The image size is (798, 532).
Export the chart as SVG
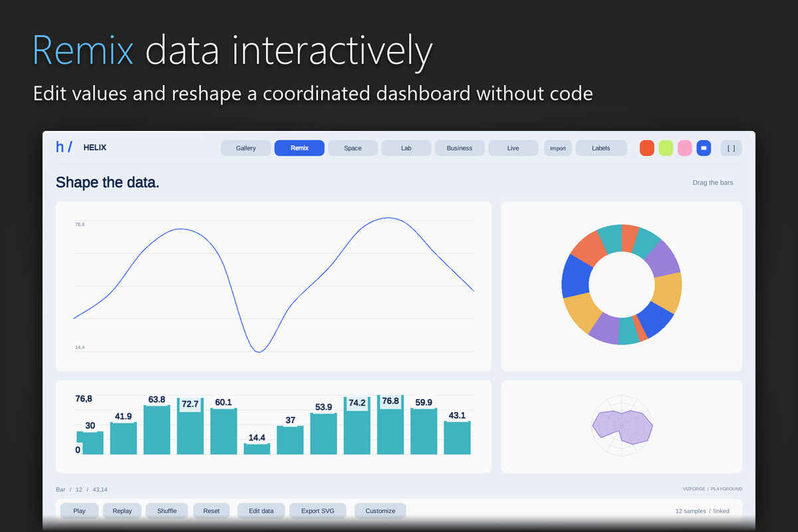tap(318, 511)
